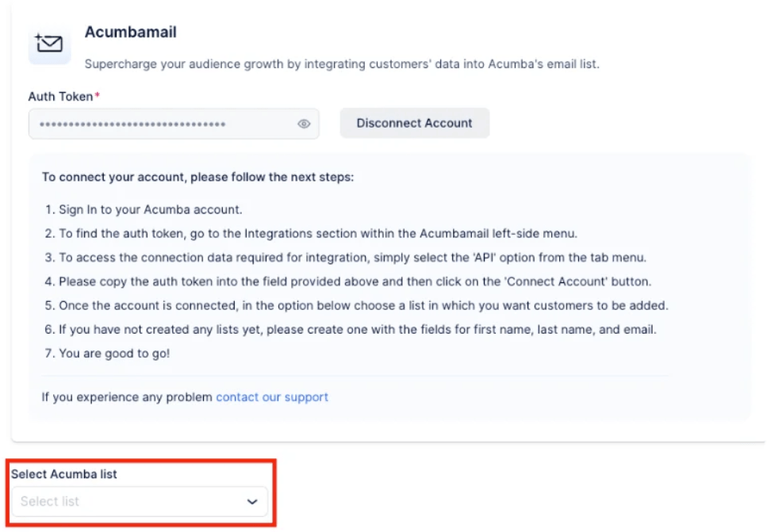Image resolution: width=767 pixels, height=532 pixels.
Task: Click the Supercharge your audience growth description
Action: tap(342, 64)
